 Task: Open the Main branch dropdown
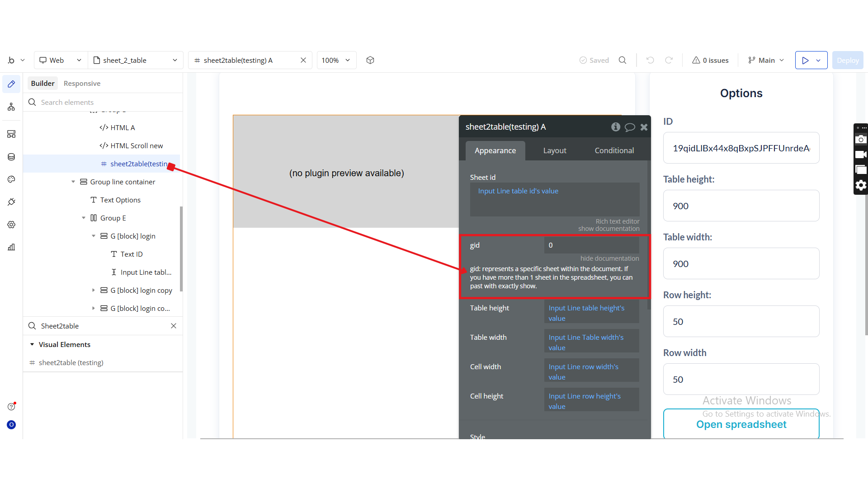point(766,60)
